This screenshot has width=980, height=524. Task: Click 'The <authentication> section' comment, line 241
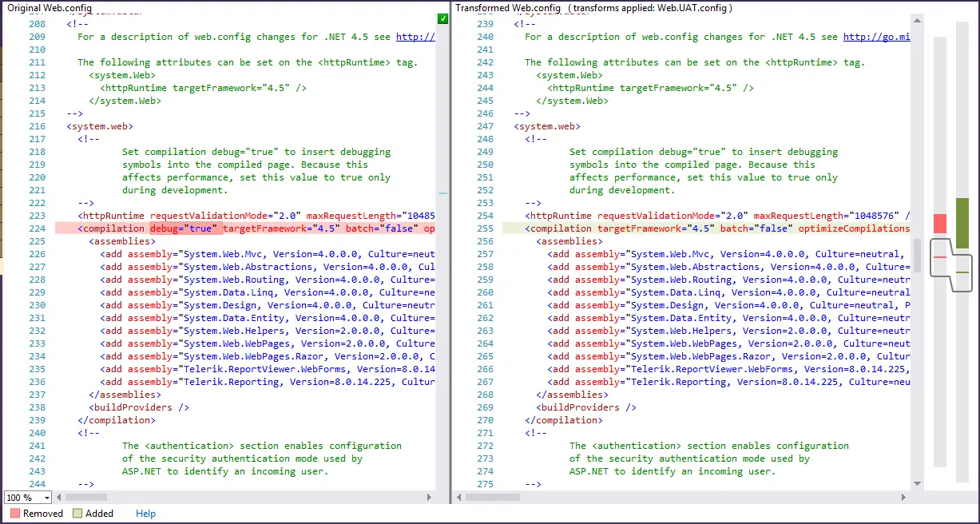(x=262, y=446)
